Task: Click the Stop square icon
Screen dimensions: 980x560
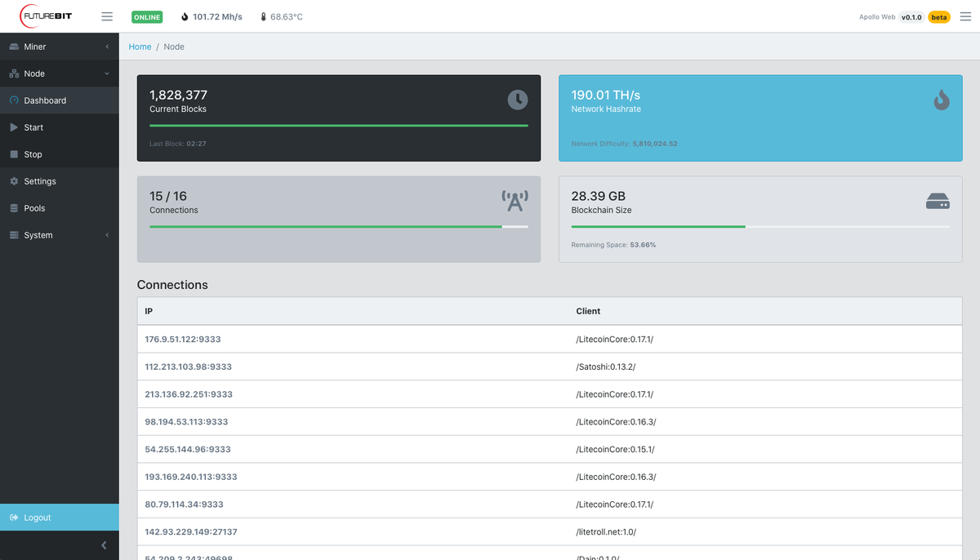Action: click(14, 154)
